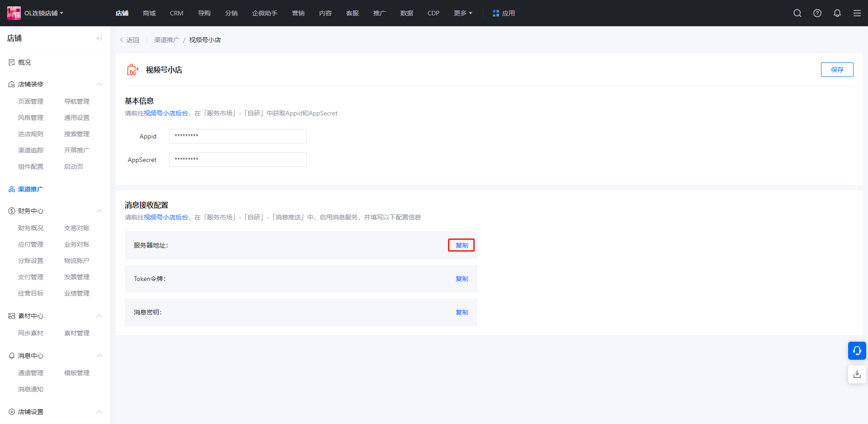Open 页面管理 in the sidebar

(31, 101)
